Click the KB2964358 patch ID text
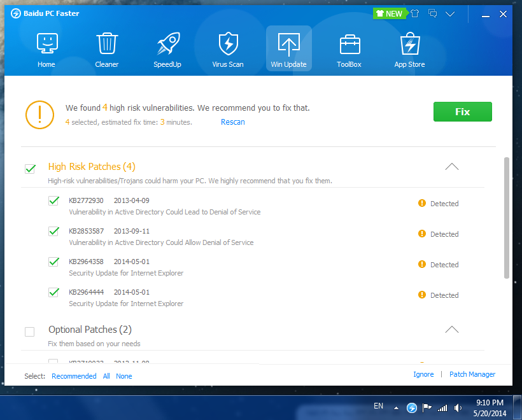This screenshot has height=420, width=522. (x=86, y=262)
